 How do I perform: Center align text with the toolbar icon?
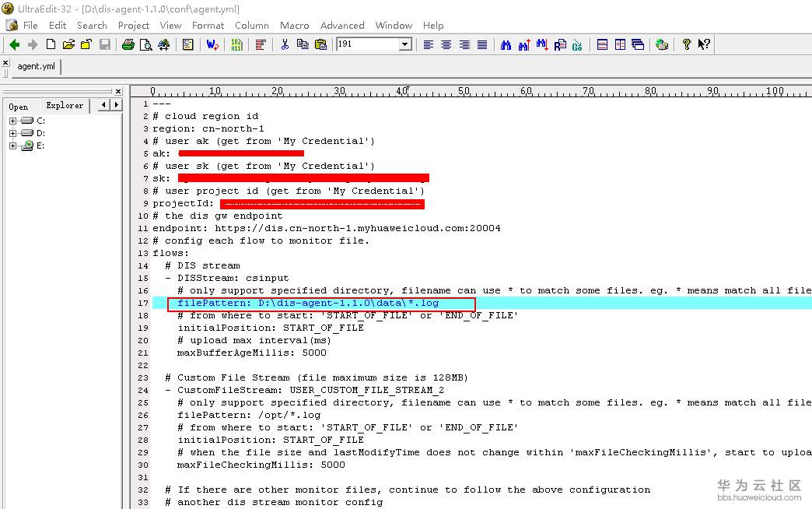pyautogui.click(x=446, y=44)
